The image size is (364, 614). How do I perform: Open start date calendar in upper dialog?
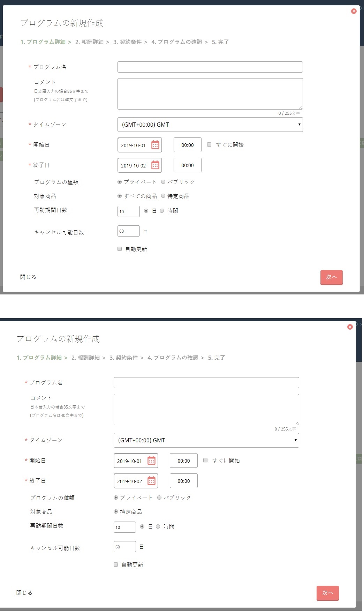click(155, 145)
